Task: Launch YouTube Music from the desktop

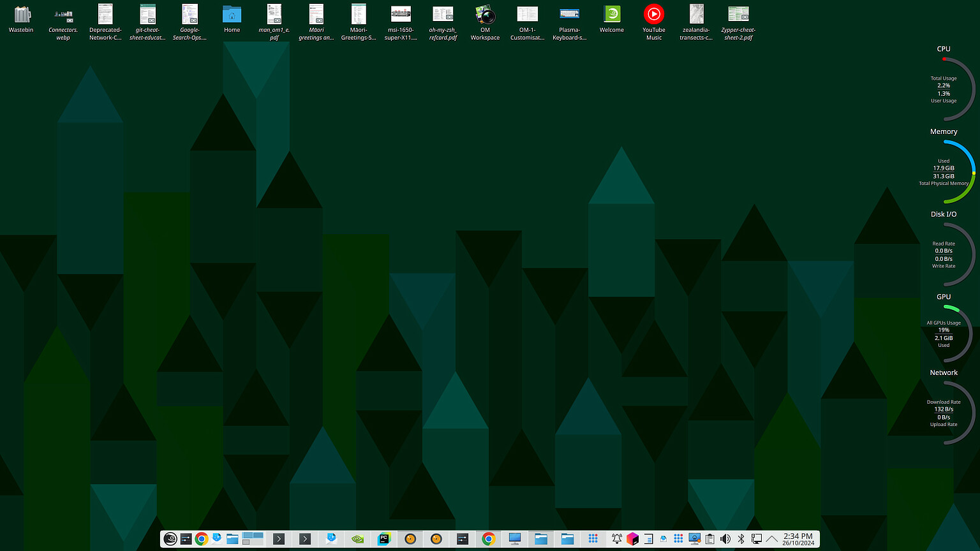Action: coord(653,15)
